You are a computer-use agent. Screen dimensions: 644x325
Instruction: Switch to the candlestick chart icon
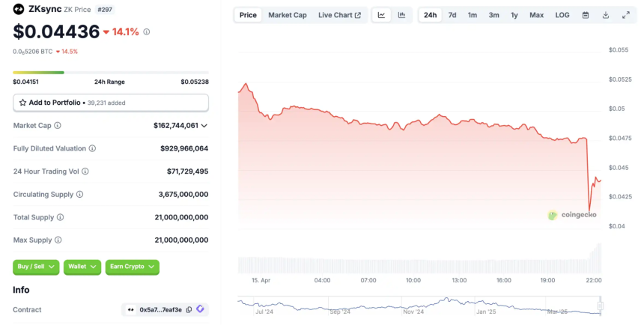point(401,15)
